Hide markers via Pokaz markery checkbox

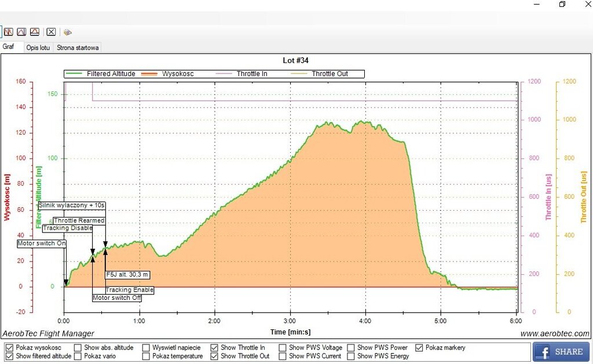(x=419, y=348)
